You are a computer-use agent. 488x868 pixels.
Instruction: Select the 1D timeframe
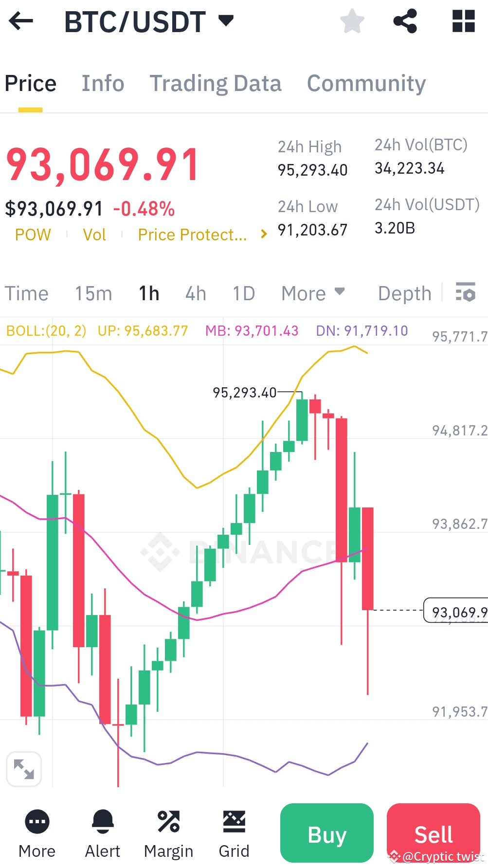point(242,292)
